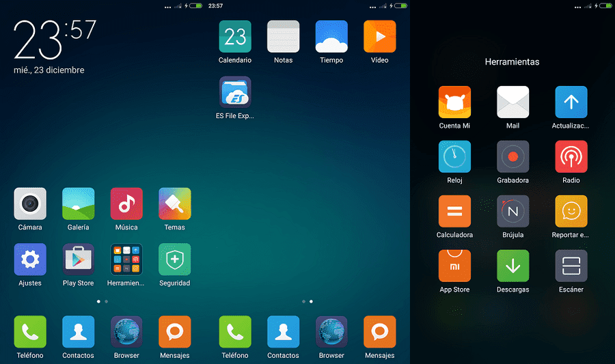Launch the Tiempo weather app

[x=331, y=36]
